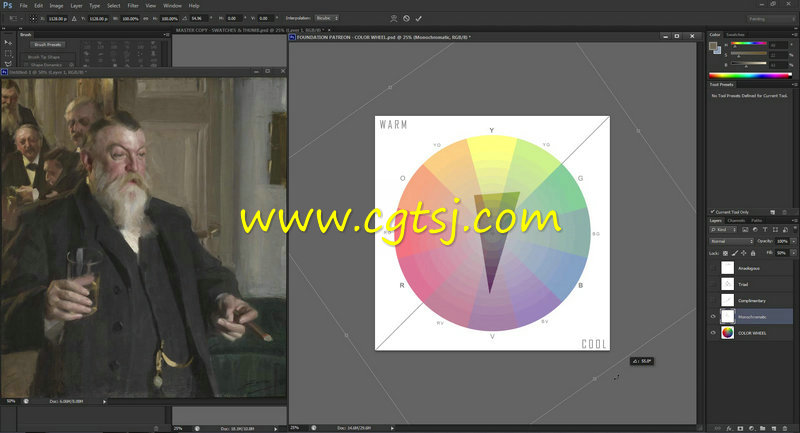Open the blend mode Normal dropdown
Image resolution: width=800 pixels, height=433 pixels.
pyautogui.click(x=732, y=241)
